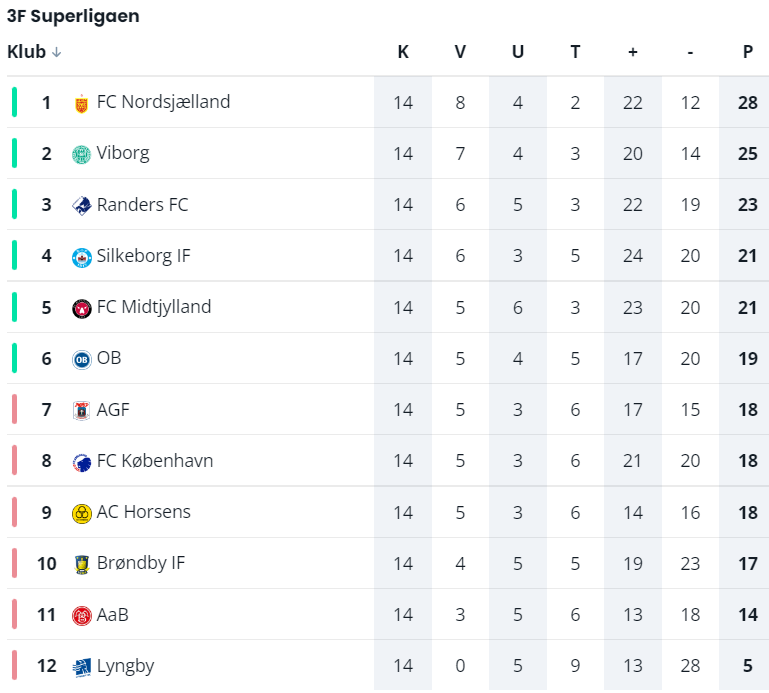769x693 pixels.
Task: Click the FC Midtjylland club crest
Action: 82,308
